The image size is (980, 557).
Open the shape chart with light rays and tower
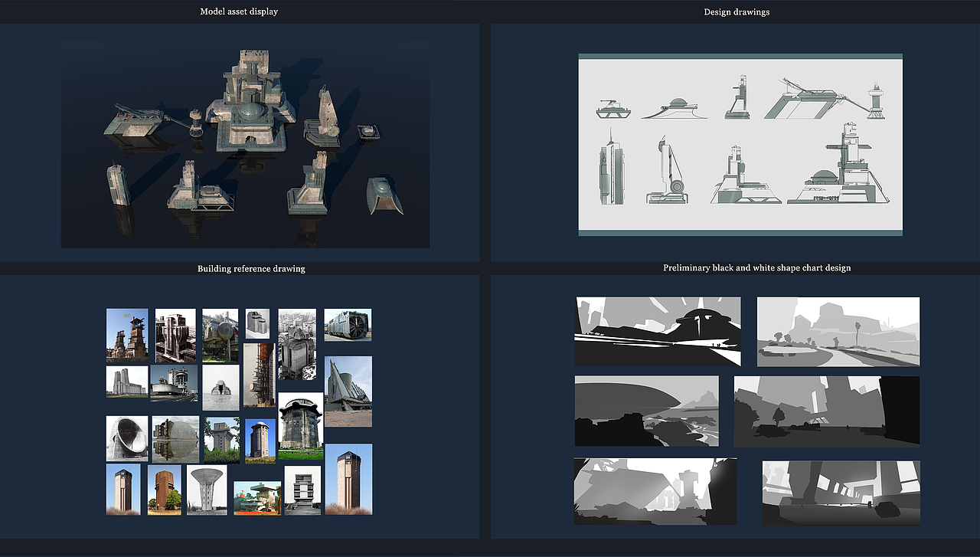click(x=655, y=491)
